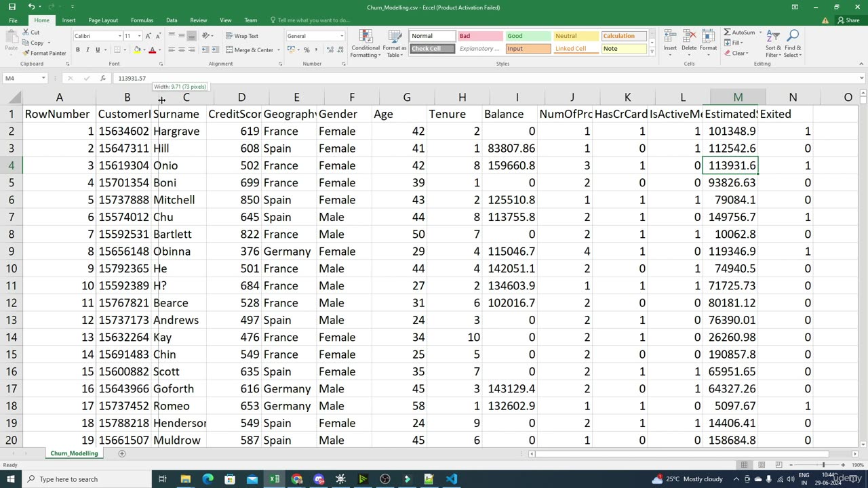Image resolution: width=868 pixels, height=488 pixels.
Task: Expand the cell Styles gallery
Action: [x=652, y=52]
